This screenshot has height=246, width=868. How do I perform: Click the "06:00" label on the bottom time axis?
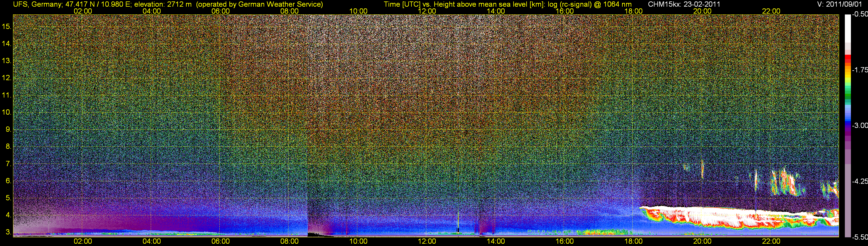pos(220,241)
